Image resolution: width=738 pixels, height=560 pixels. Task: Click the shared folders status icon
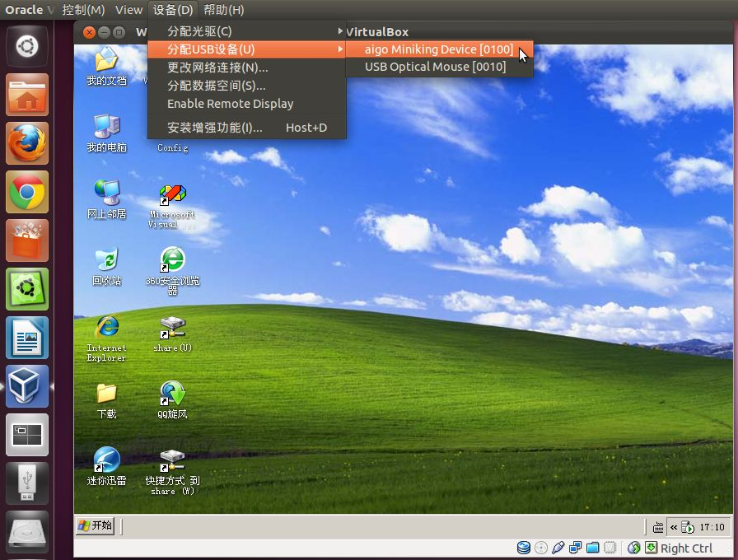[592, 548]
